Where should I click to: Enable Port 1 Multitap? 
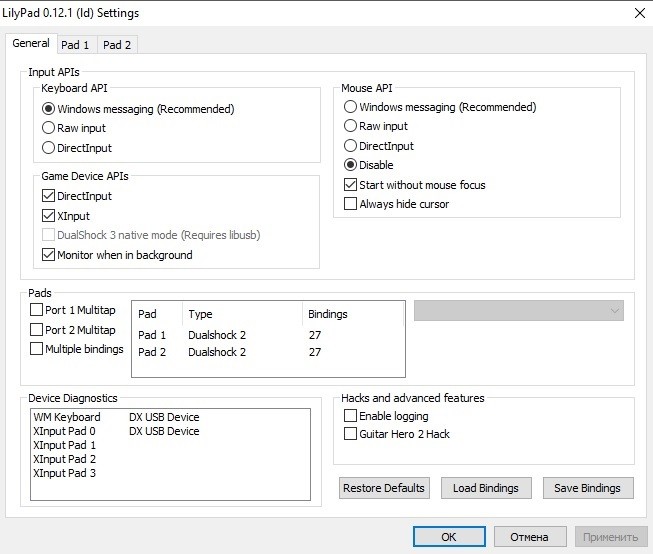37,311
